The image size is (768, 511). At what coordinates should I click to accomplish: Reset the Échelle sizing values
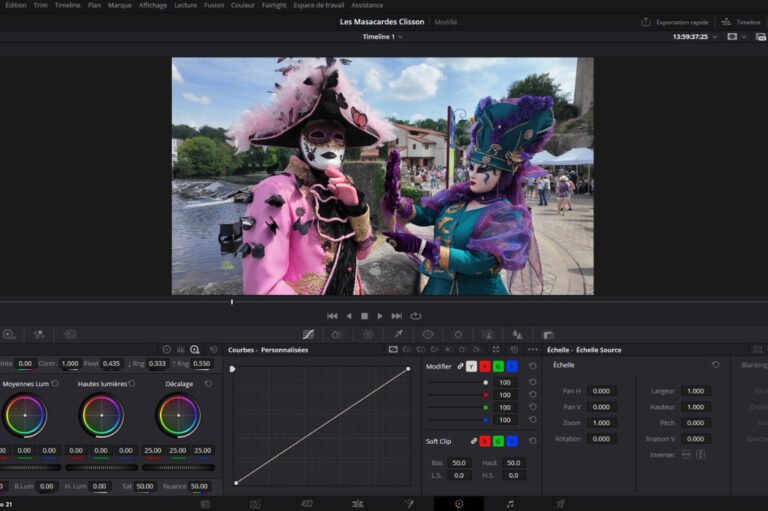pyautogui.click(x=716, y=365)
